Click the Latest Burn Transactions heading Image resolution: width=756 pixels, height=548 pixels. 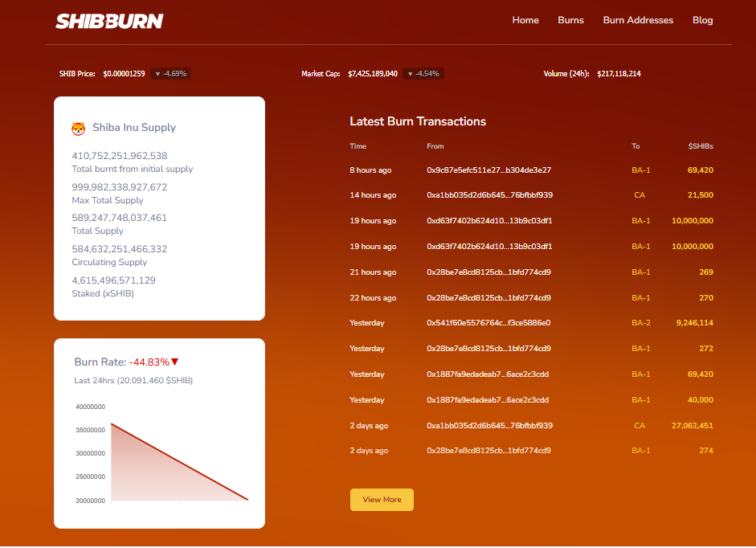pyautogui.click(x=418, y=121)
